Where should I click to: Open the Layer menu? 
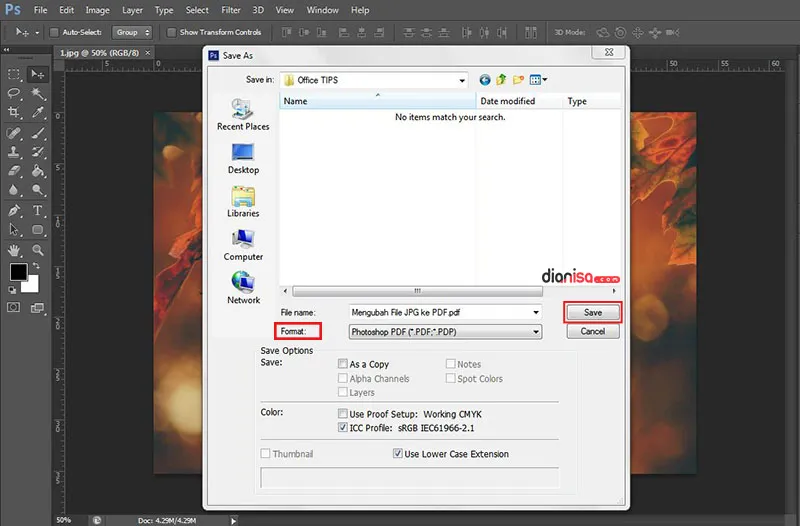point(132,10)
